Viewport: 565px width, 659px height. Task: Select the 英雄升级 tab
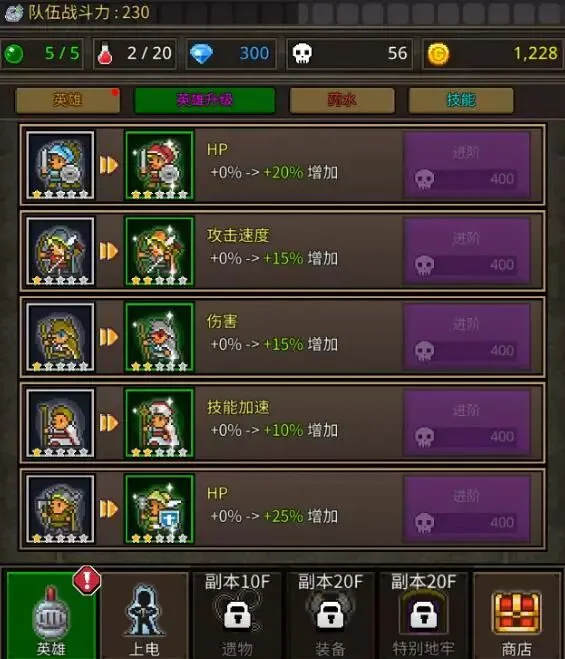pyautogui.click(x=204, y=100)
